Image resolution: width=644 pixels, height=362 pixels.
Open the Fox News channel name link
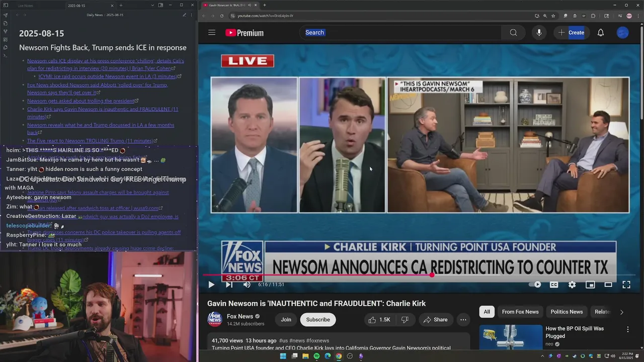[x=240, y=316]
